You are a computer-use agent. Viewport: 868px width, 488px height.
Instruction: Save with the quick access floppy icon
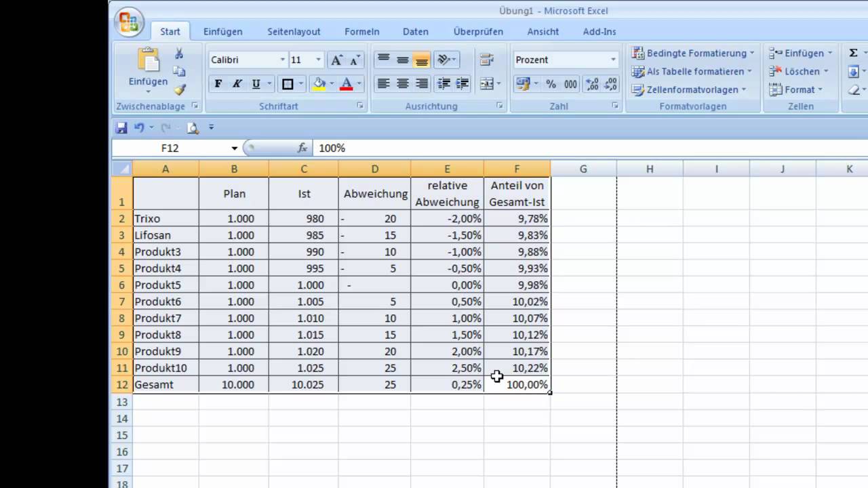coord(122,127)
